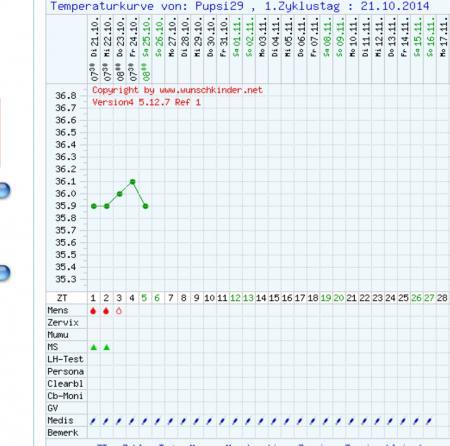Viewport: 450px width, 446px height.
Task: Click the 'Cb-Moni' row label
Action: pyautogui.click(x=65, y=396)
